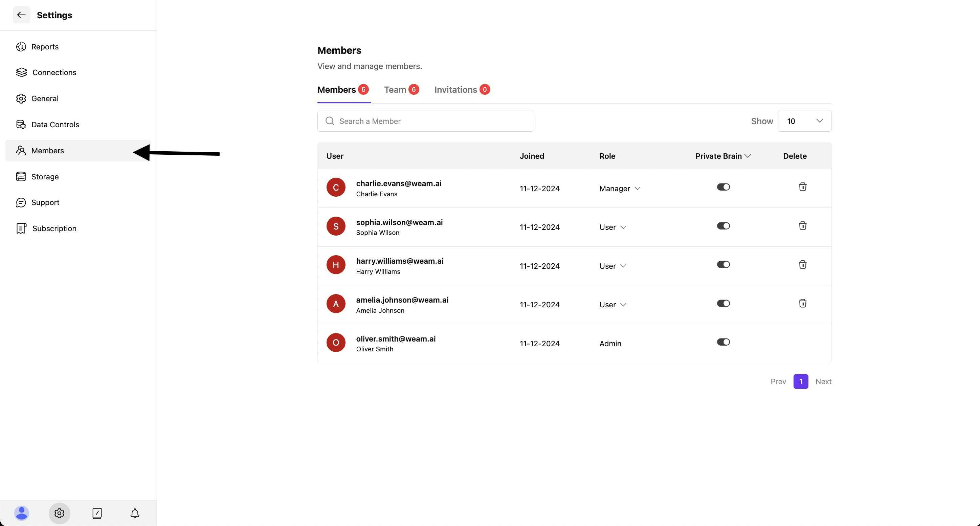
Task: Go to the Next page
Action: 823,381
